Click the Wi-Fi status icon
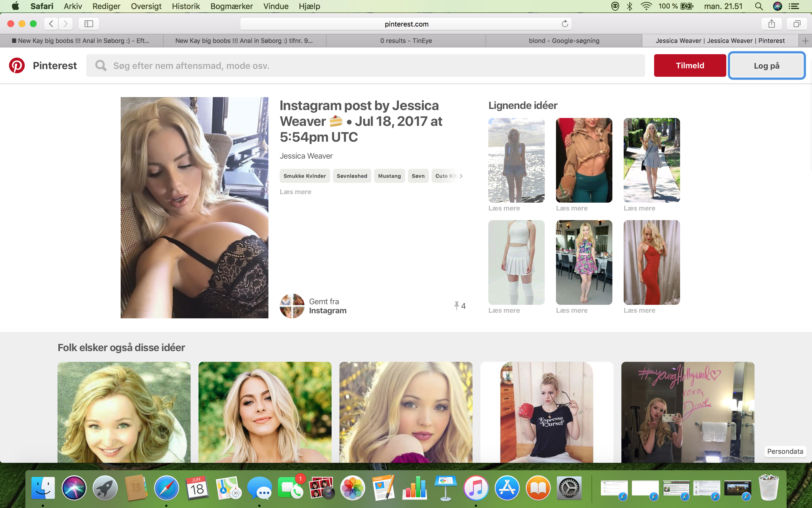This screenshot has width=812, height=508. 646,6
